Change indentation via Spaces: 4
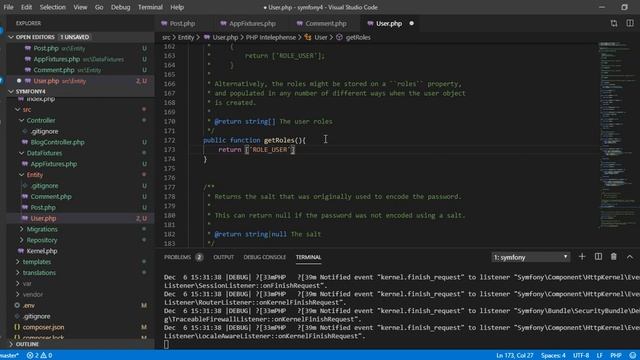The height and width of the screenshot is (360, 640). pyautogui.click(x=553, y=356)
